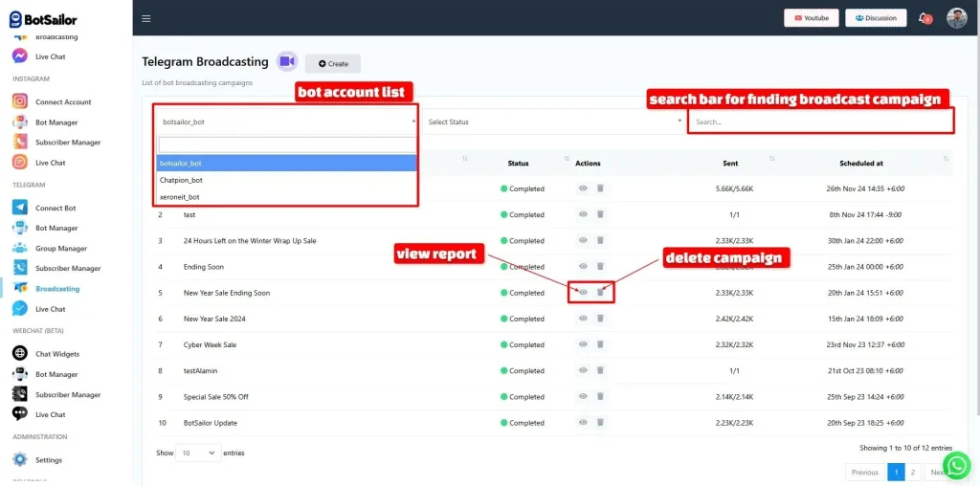Image resolution: width=980 pixels, height=486 pixels.
Task: Open the Select Status dropdown
Action: 554,121
